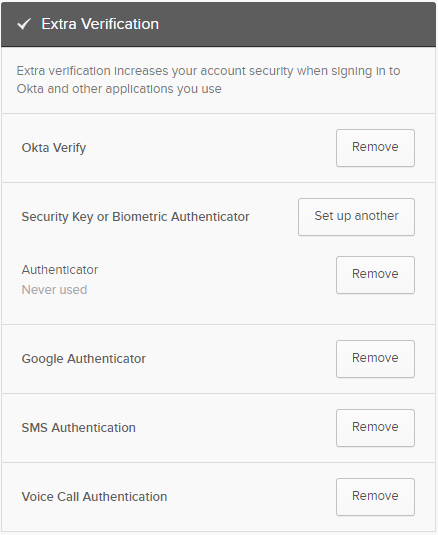
Task: Click empty space in the dark header bar
Action: (297, 24)
